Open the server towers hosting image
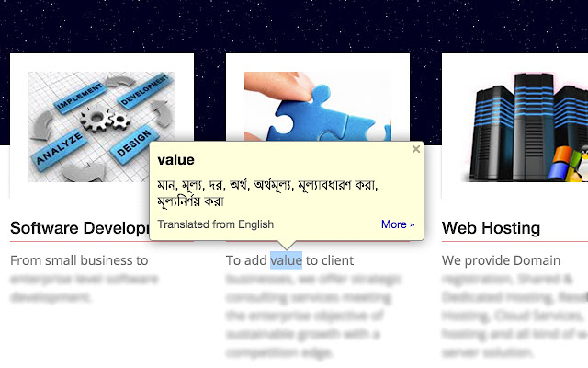Viewport: 588px width, 368px height. [x=526, y=127]
